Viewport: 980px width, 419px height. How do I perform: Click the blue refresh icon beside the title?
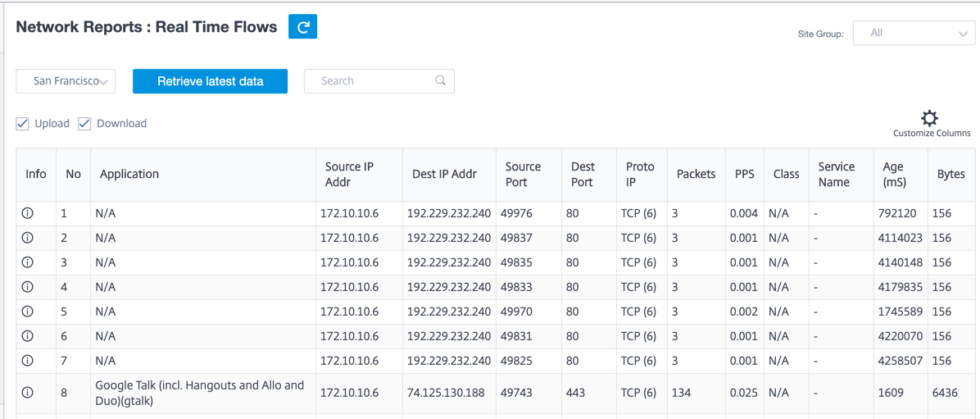click(302, 27)
